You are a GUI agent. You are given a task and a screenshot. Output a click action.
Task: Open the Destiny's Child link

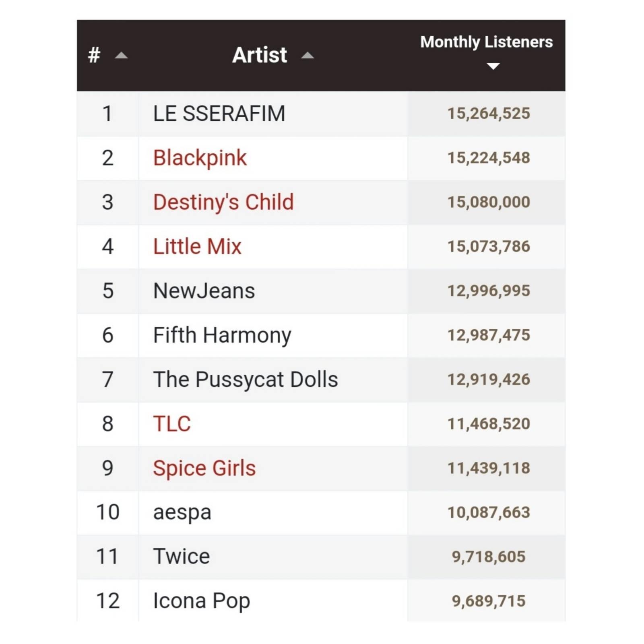223,202
